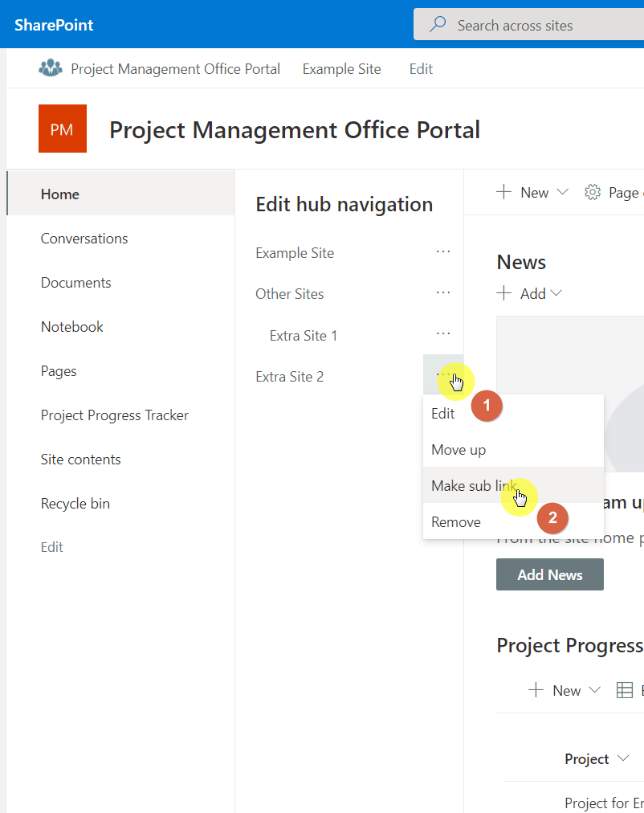Open Documents in left navigation

[76, 283]
